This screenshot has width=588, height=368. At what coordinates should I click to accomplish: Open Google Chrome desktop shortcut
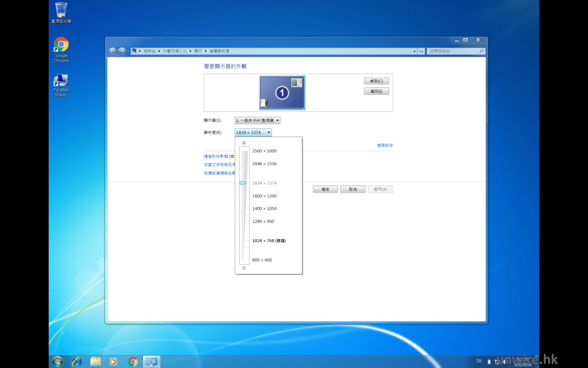tap(61, 45)
